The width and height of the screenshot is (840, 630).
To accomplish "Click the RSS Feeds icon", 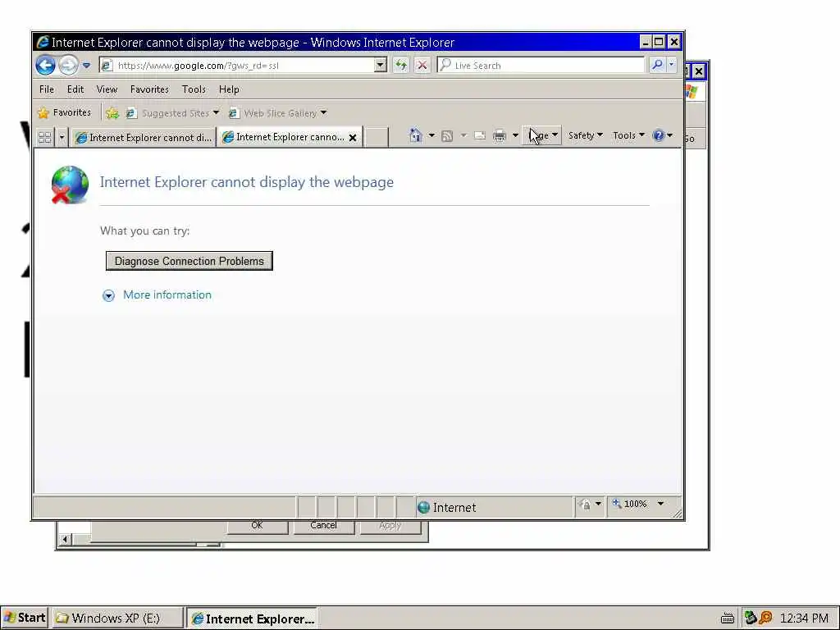I will [447, 136].
